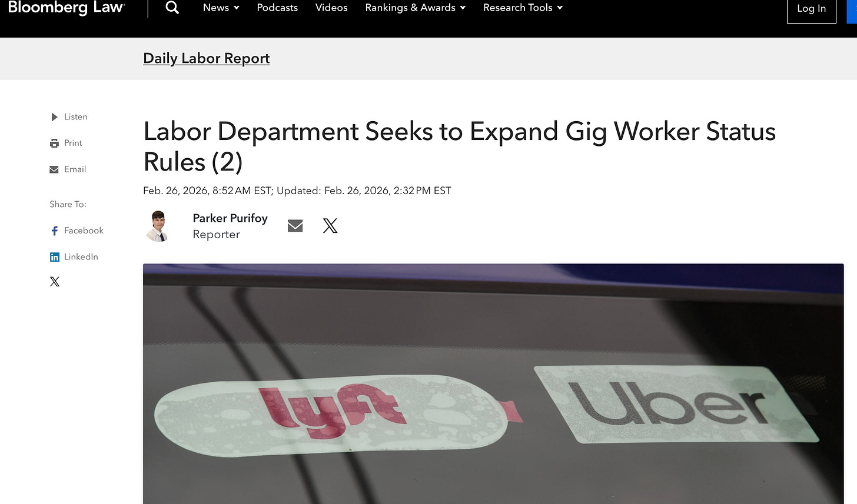Click the Facebook share text
This screenshot has height=504, width=857.
tap(84, 231)
